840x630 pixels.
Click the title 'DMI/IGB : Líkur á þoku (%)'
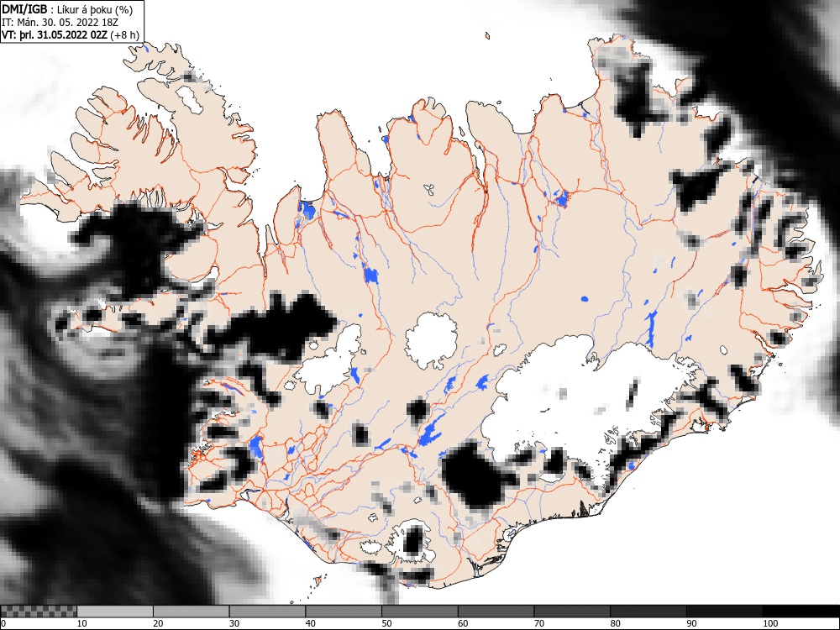67,9
